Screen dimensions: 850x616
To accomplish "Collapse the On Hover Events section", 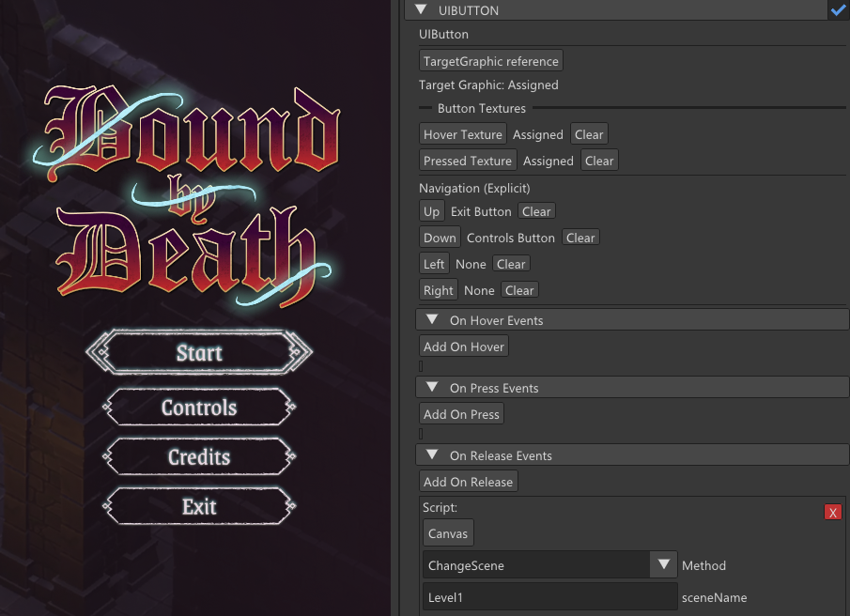I will click(x=432, y=319).
